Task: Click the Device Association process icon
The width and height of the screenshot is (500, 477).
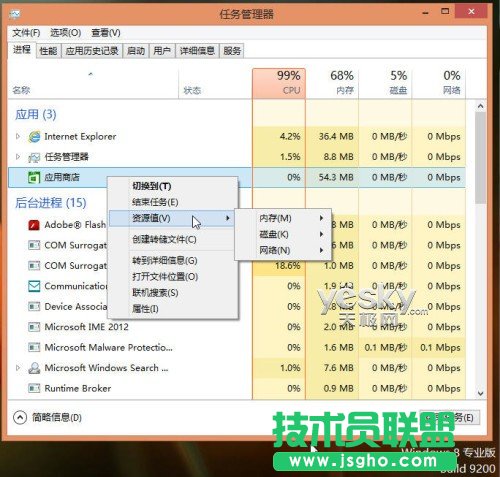Action: pos(34,306)
